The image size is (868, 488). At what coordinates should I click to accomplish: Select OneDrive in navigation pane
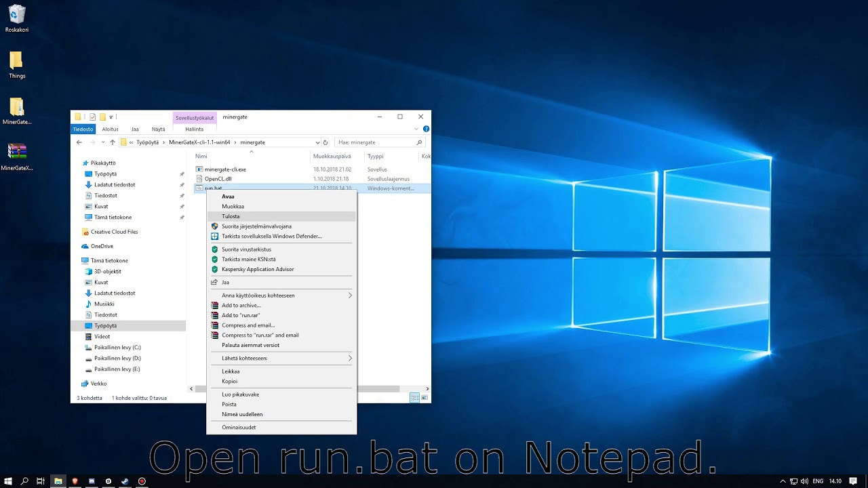102,246
